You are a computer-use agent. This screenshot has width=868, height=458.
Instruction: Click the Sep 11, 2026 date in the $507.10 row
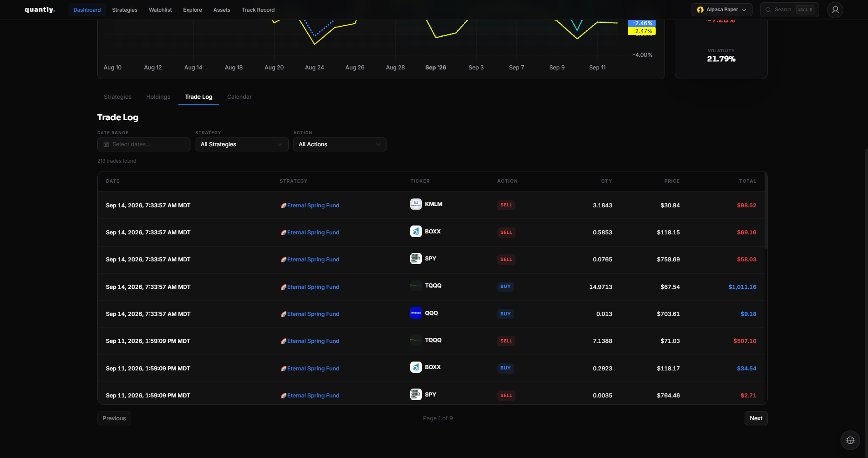(148, 341)
